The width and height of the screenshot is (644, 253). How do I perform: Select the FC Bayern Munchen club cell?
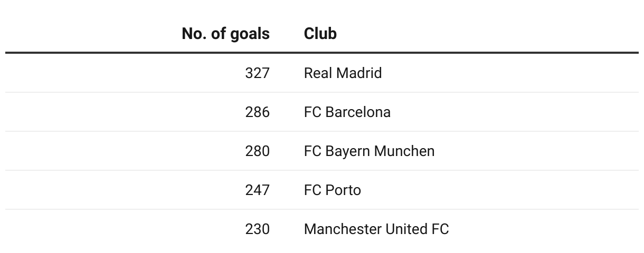point(369,151)
